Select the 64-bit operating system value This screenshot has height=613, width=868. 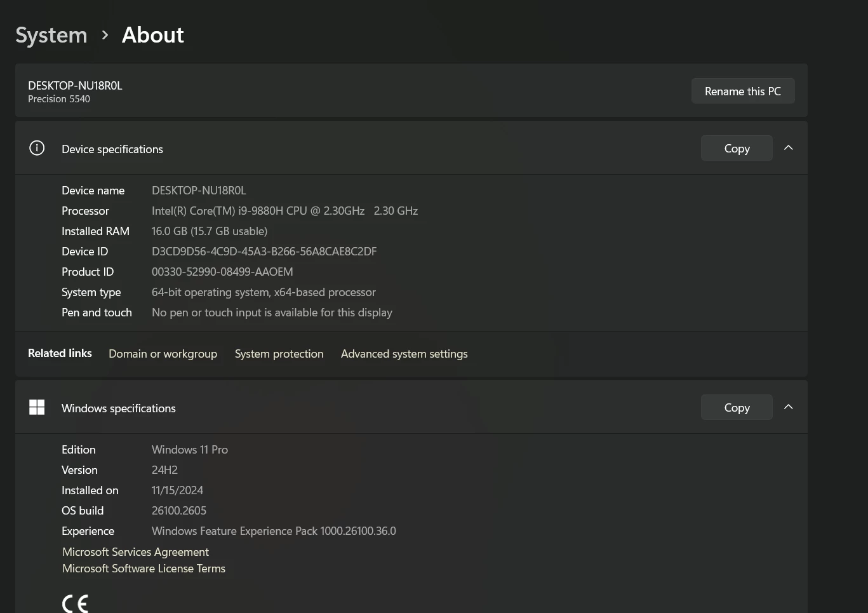[x=264, y=292]
